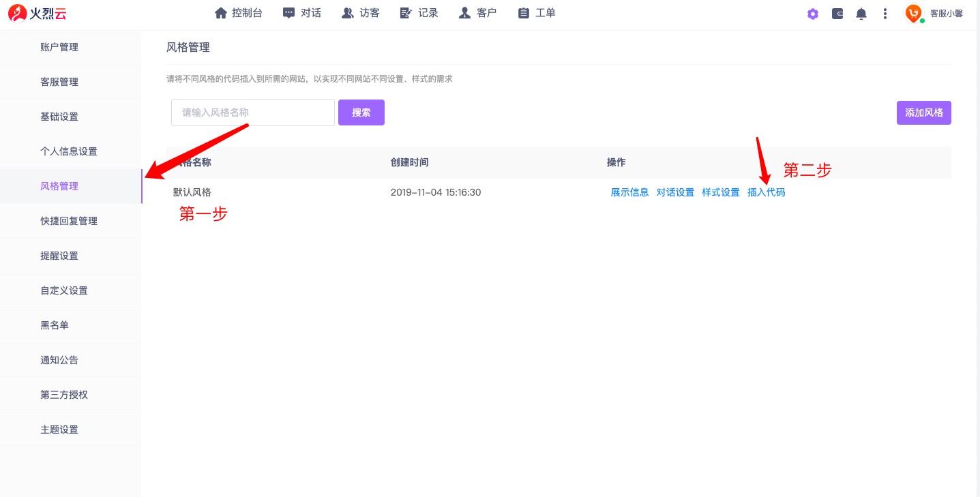Open 客户 customers in top navigation
The height and width of the screenshot is (497, 980).
478,13
